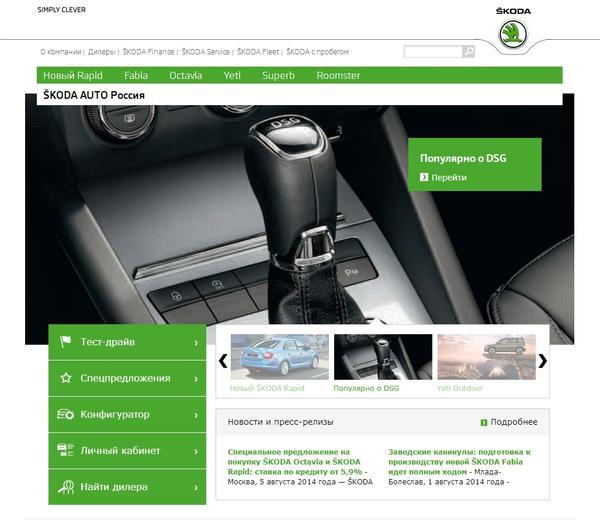This screenshot has height=520, width=600.
Task: Click the flag icon beside Тест-драйв
Action: tap(65, 341)
